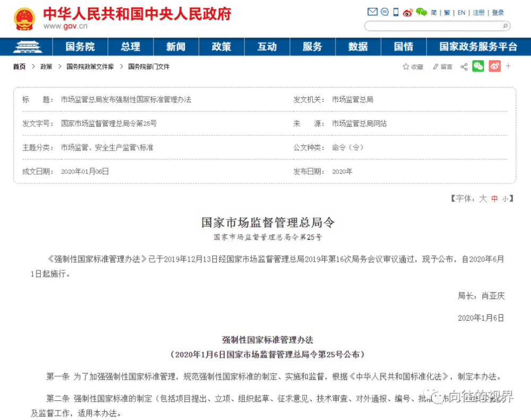Click the 登录 login link
The height and width of the screenshot is (420, 531).
pos(498,12)
